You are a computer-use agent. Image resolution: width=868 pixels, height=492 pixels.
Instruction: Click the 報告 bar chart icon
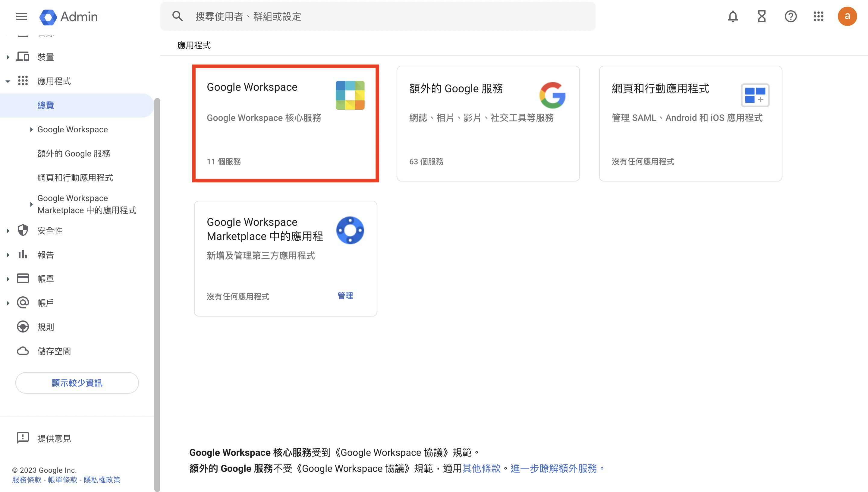[x=23, y=254]
